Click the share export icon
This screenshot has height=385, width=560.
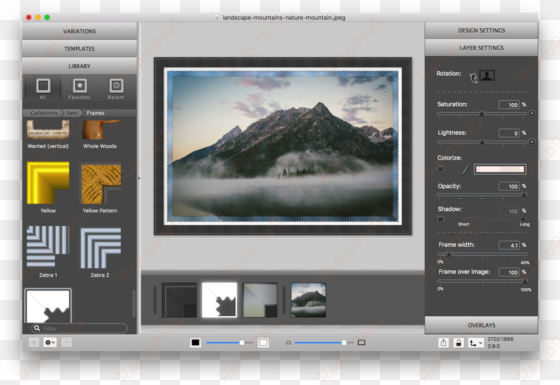click(x=443, y=343)
